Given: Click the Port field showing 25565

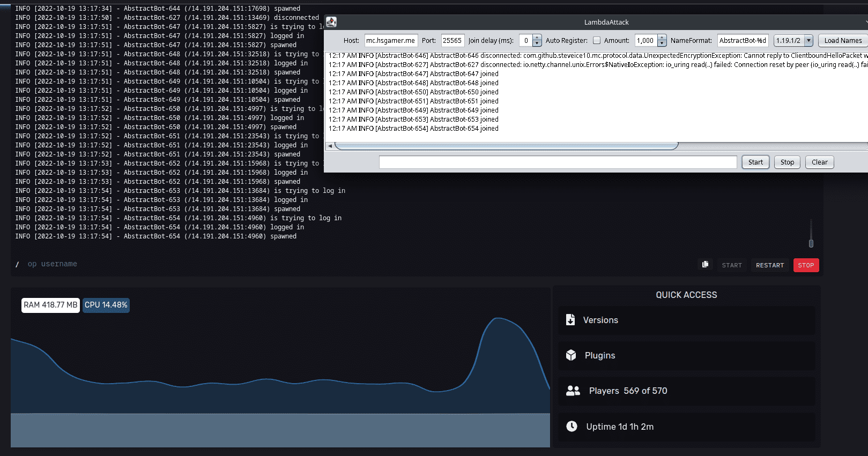Looking at the screenshot, I should pyautogui.click(x=452, y=41).
